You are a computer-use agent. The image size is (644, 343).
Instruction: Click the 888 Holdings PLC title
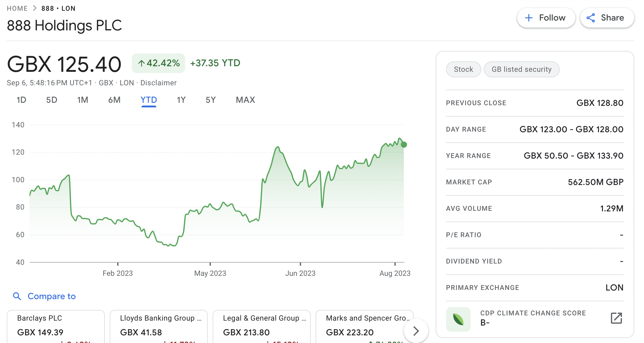64,25
